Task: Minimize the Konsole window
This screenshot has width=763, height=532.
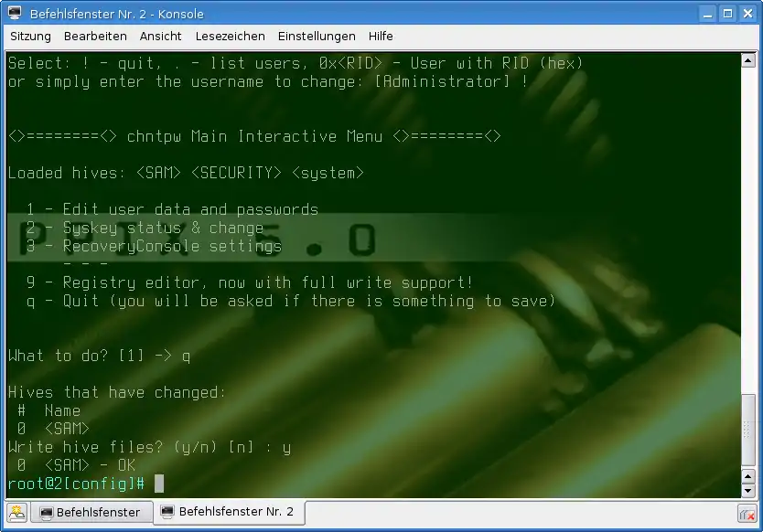Action: tap(707, 14)
